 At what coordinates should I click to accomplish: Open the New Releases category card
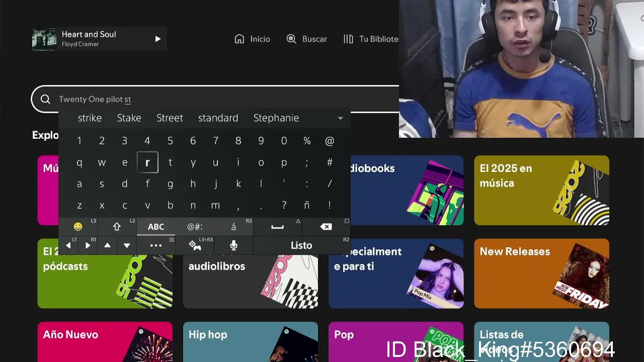point(541,274)
